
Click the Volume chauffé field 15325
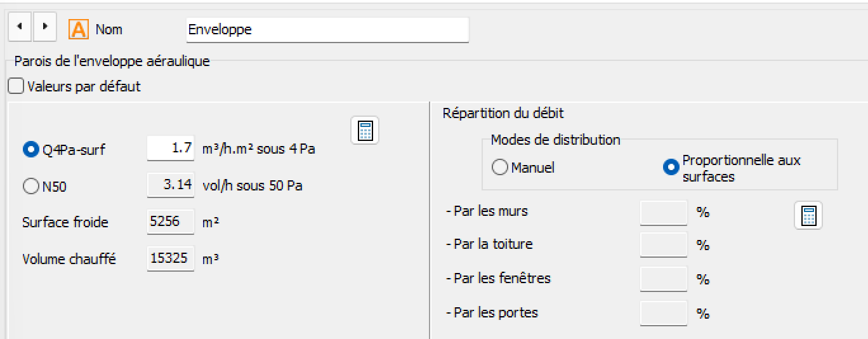point(171,259)
